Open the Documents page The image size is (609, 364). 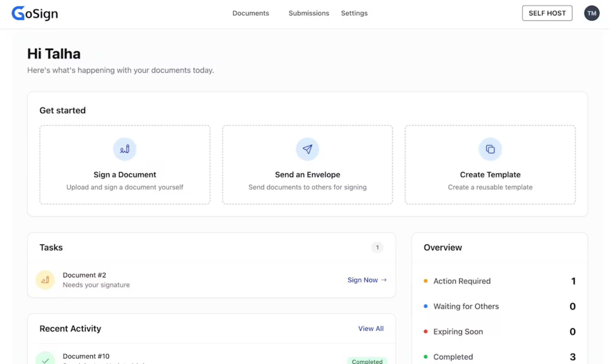click(251, 13)
